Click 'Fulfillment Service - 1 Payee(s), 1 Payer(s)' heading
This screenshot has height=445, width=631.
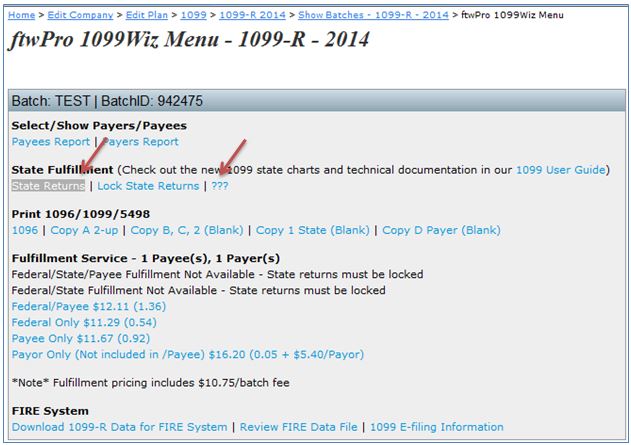click(x=146, y=258)
